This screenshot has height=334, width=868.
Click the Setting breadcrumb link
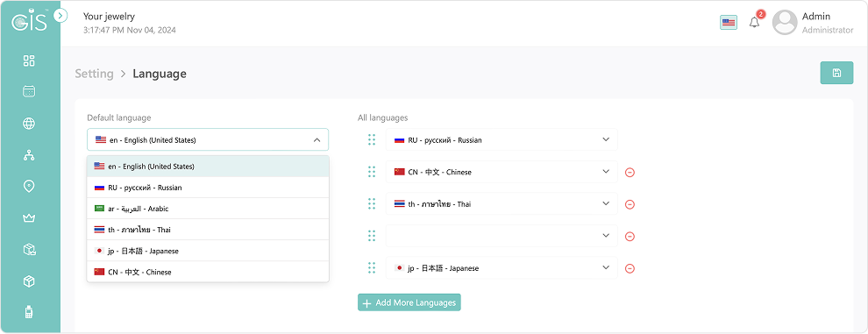94,74
